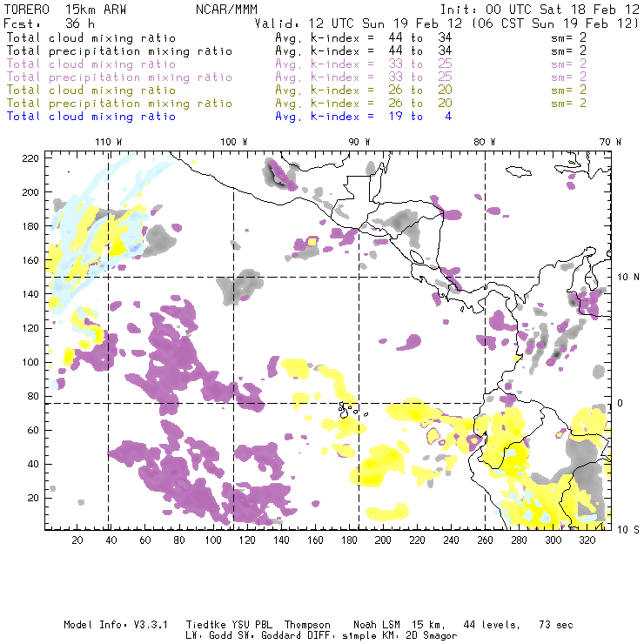644x644 pixels.
Task: Select the "0" equator latitude label on right
Action: [621, 403]
